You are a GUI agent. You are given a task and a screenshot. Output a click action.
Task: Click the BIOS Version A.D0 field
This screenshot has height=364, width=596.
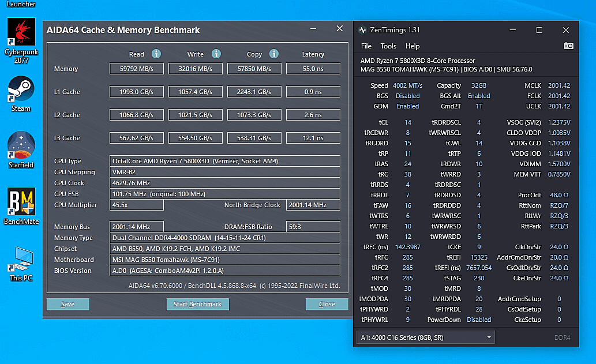coord(224,271)
